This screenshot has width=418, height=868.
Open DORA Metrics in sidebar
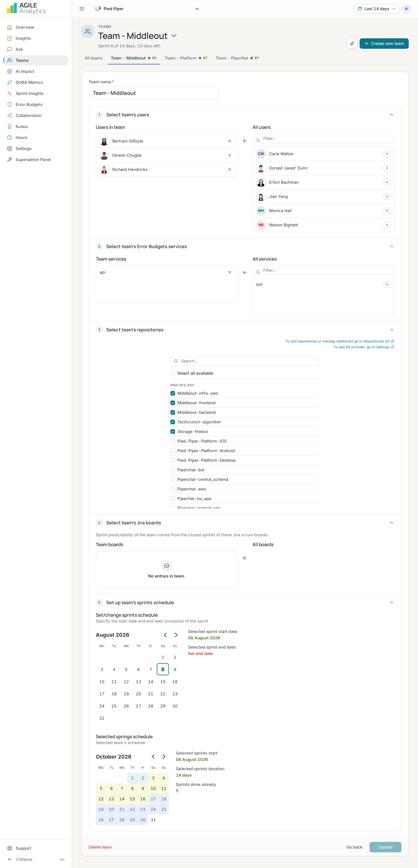(x=29, y=83)
